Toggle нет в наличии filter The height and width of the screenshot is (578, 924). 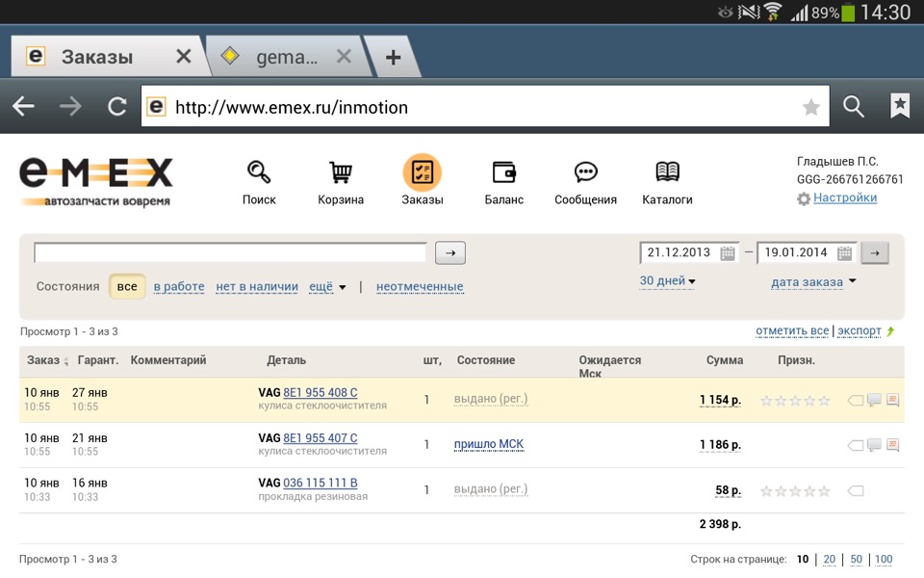click(x=258, y=286)
